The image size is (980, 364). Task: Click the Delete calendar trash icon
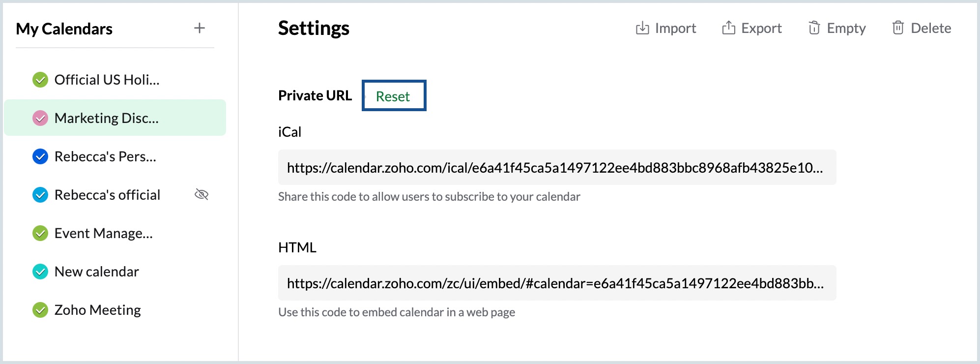click(x=898, y=28)
